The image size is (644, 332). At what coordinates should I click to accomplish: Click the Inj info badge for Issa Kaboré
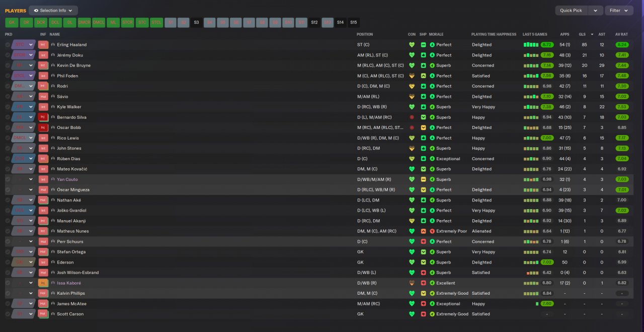43,283
